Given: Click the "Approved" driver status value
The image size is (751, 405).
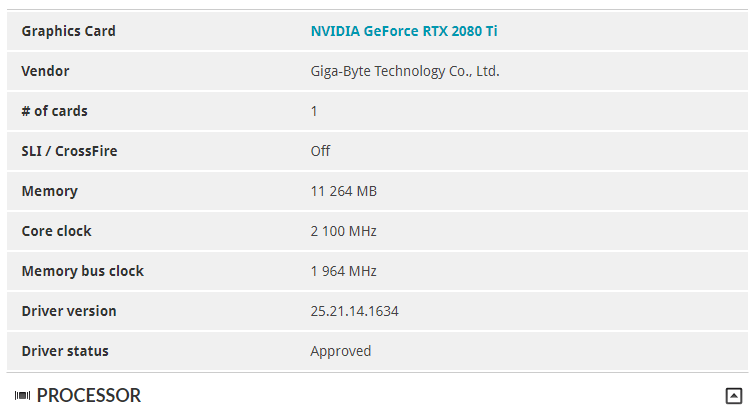Looking at the screenshot, I should coord(341,351).
